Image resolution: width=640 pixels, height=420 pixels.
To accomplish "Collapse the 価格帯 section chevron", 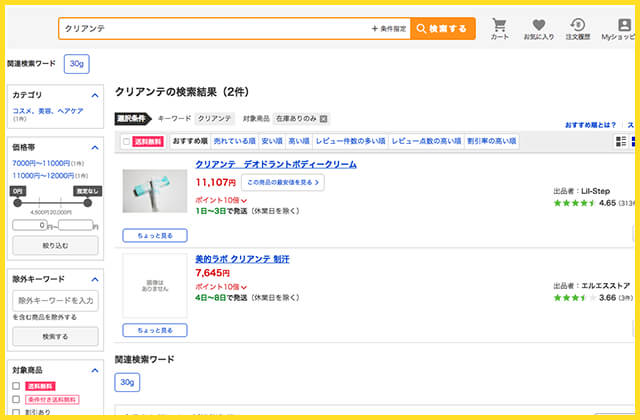I will (x=95, y=147).
